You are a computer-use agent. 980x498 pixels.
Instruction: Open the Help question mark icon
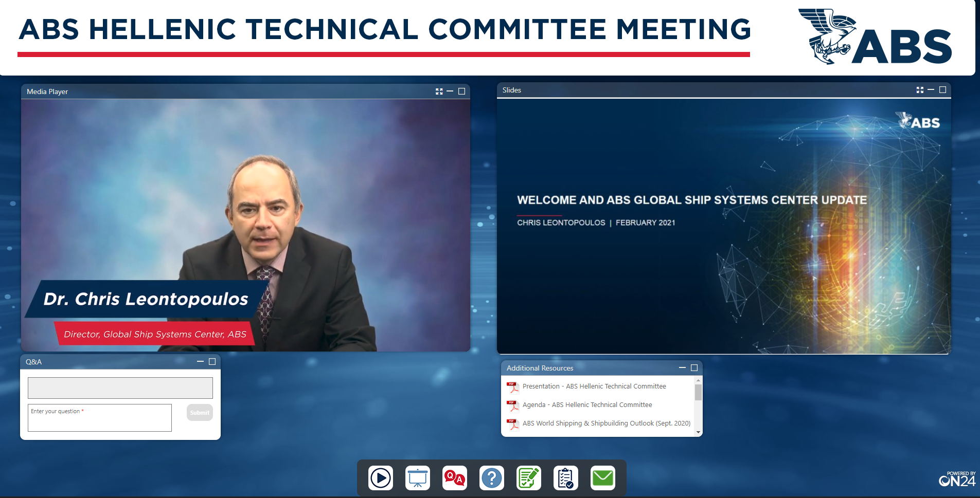pos(492,478)
